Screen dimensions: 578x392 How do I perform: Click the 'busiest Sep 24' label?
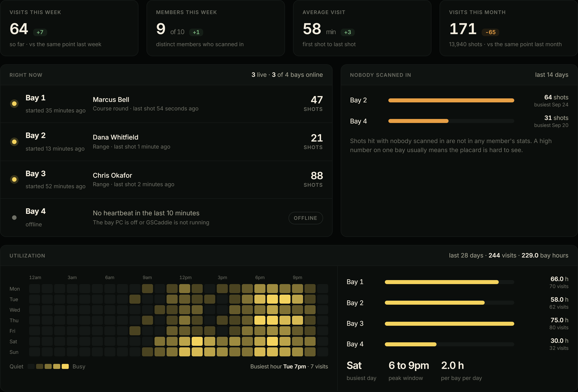(x=551, y=105)
